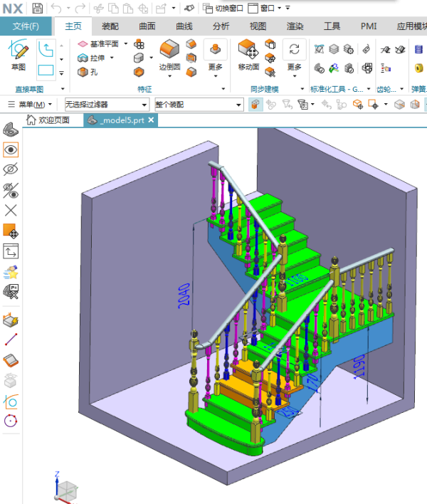Viewport: 427px width, 504px height.
Task: Click the line tool in left sidebar
Action: (11, 340)
